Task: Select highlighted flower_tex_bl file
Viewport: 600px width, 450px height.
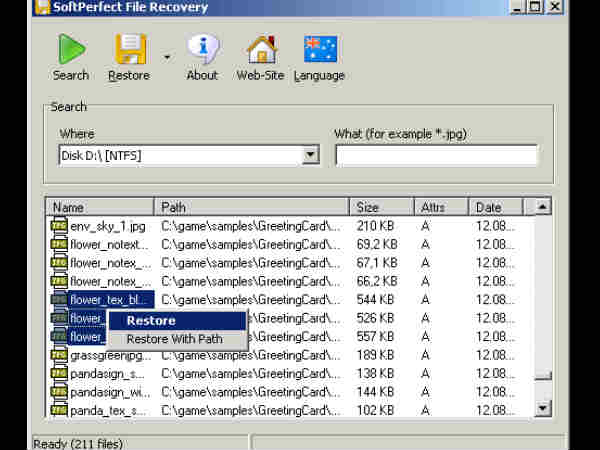Action: 111,300
